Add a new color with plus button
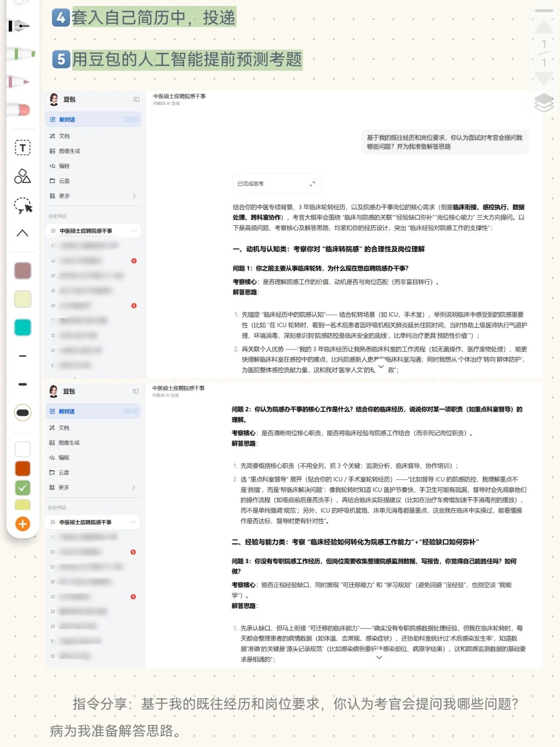 (x=23, y=524)
